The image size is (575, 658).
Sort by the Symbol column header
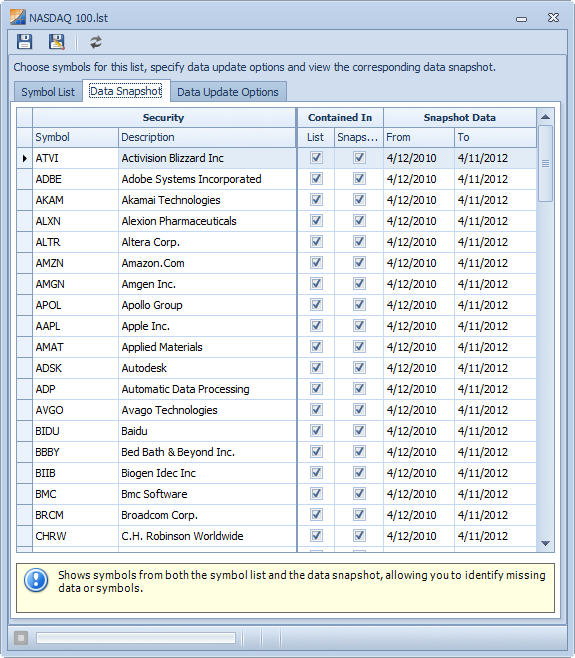click(76, 137)
